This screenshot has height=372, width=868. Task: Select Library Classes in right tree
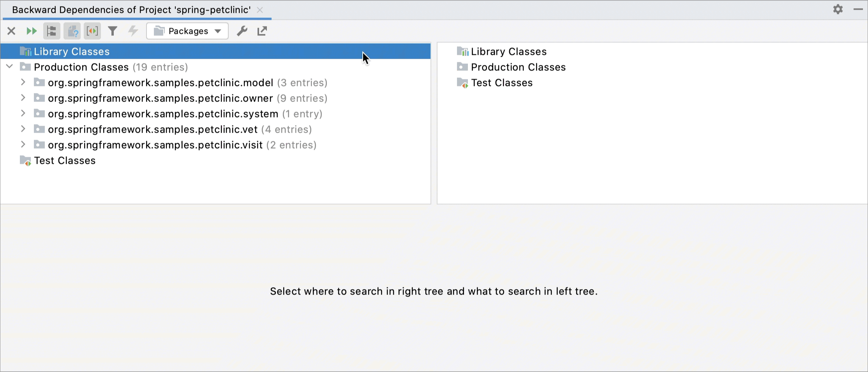509,51
